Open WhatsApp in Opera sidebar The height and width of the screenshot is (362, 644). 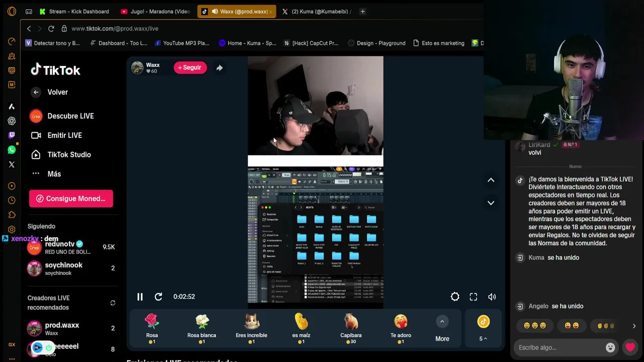tap(12, 150)
